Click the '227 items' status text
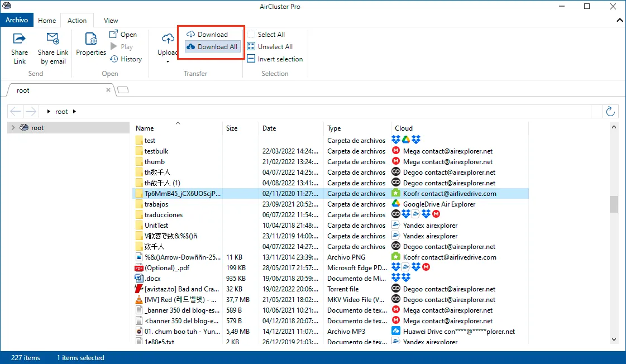626x364 pixels. (x=26, y=358)
